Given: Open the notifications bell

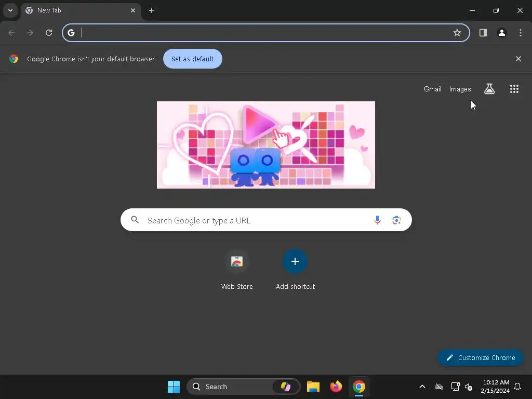Looking at the screenshot, I should tap(518, 387).
